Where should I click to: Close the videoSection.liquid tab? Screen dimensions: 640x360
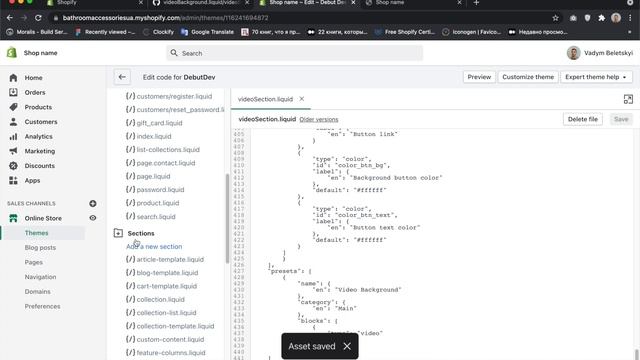tap(302, 99)
